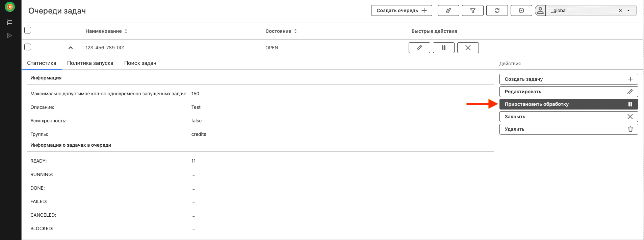Refresh the queue list

pyautogui.click(x=497, y=10)
